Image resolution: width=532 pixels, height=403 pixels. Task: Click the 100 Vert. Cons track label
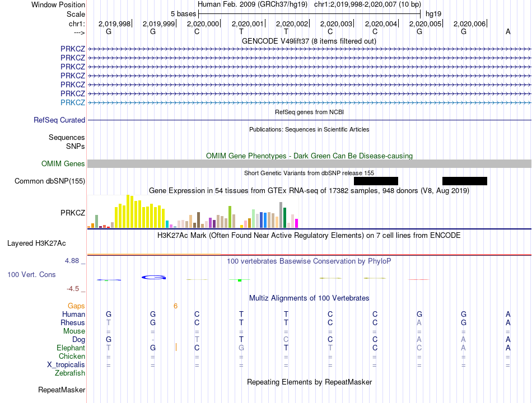point(31,274)
